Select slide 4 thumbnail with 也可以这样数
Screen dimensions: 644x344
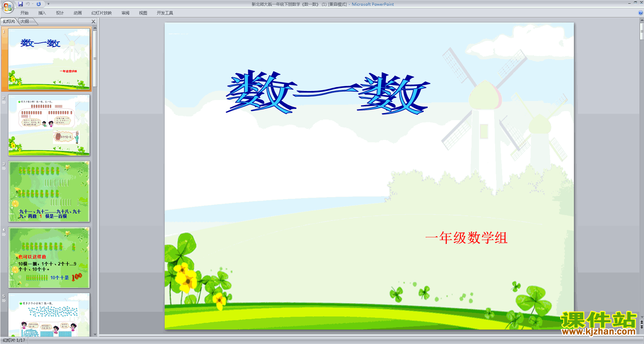(49, 257)
